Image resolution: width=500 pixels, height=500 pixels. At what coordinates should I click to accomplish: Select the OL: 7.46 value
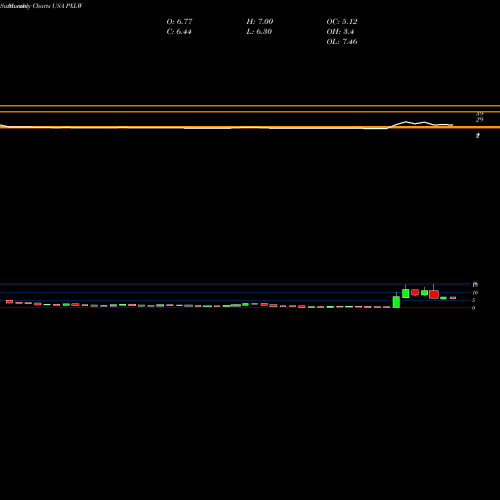point(342,42)
